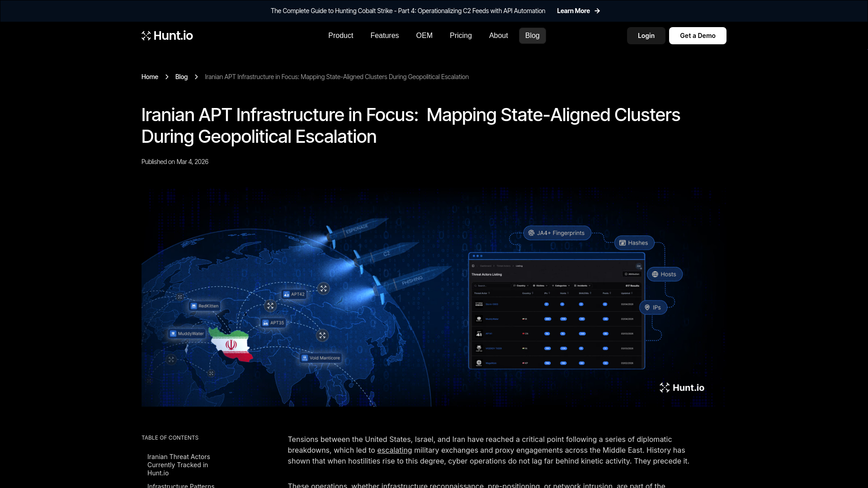Click the CH user avatar in the dashboard
This screenshot has height=488, width=868.
pos(639,266)
